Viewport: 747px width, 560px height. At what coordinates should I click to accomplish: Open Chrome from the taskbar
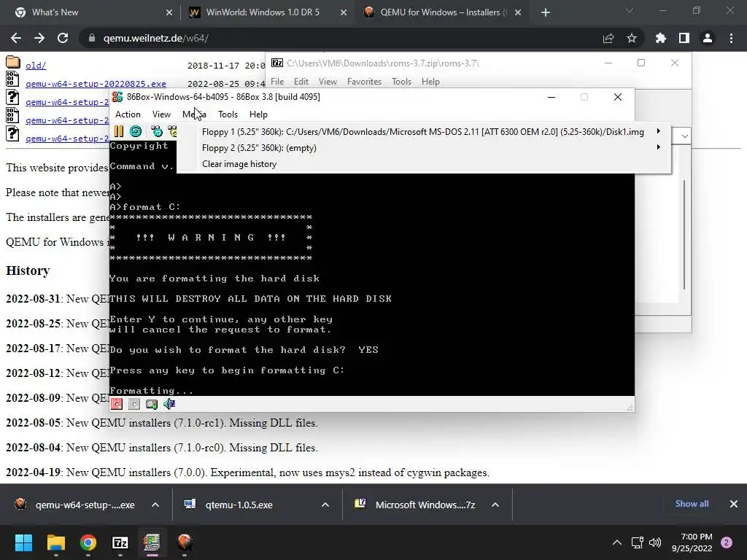point(88,542)
